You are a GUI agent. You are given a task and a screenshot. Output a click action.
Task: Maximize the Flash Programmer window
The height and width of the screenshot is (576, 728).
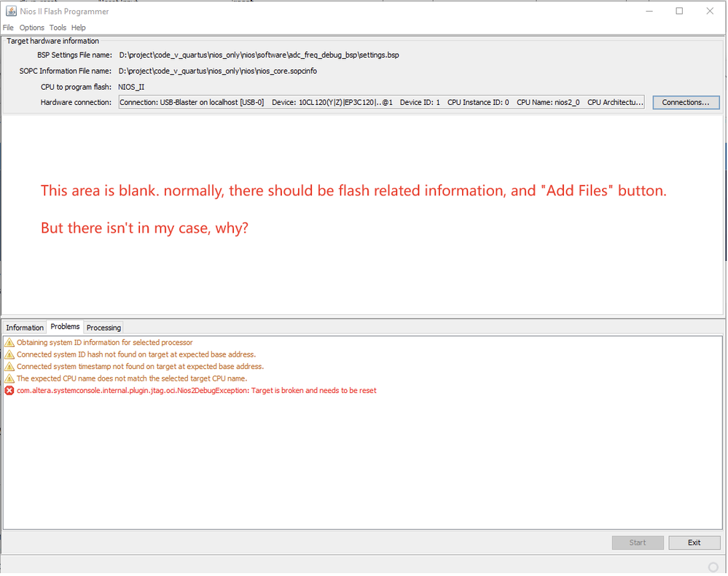679,11
